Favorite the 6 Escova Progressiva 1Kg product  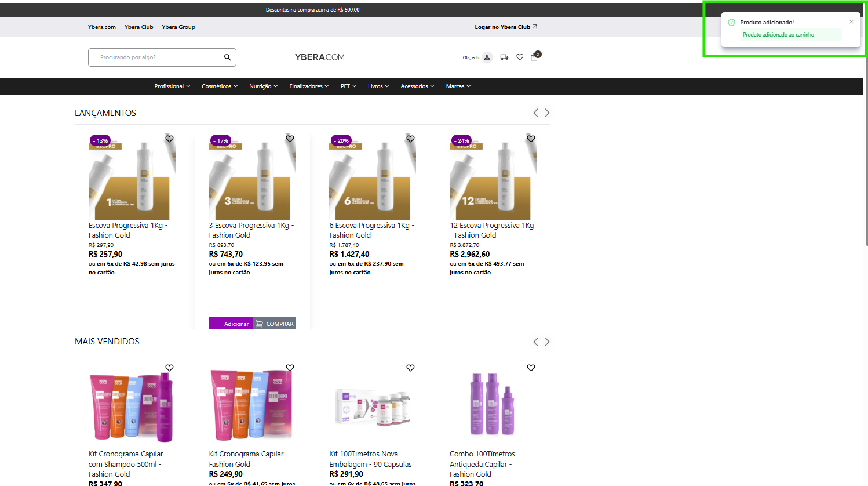[x=410, y=139]
